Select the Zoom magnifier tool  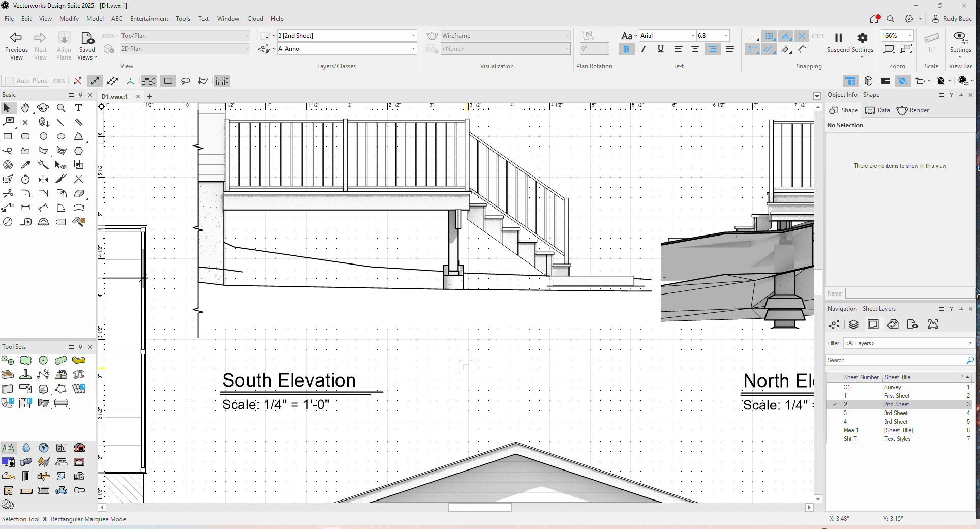[61, 108]
